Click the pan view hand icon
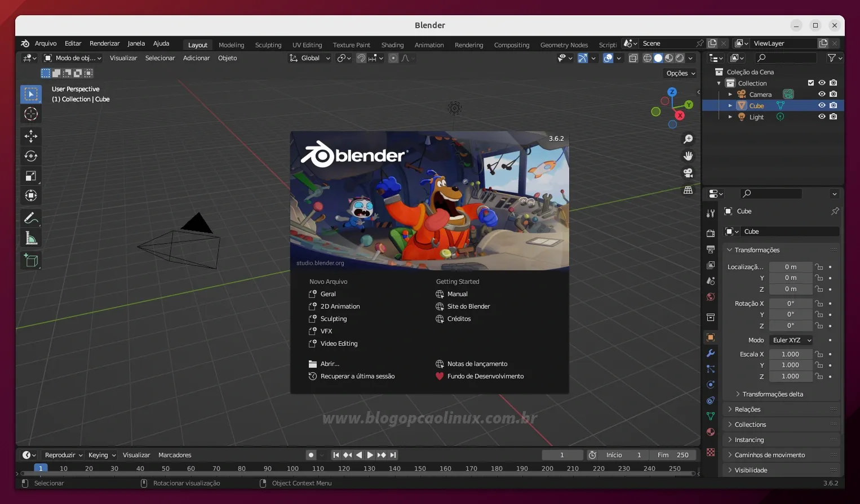This screenshot has width=860, height=504. (x=688, y=156)
